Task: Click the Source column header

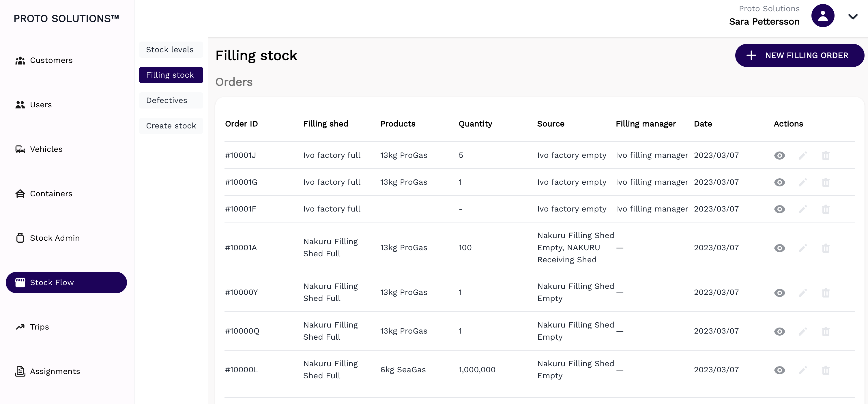Action: (x=551, y=124)
